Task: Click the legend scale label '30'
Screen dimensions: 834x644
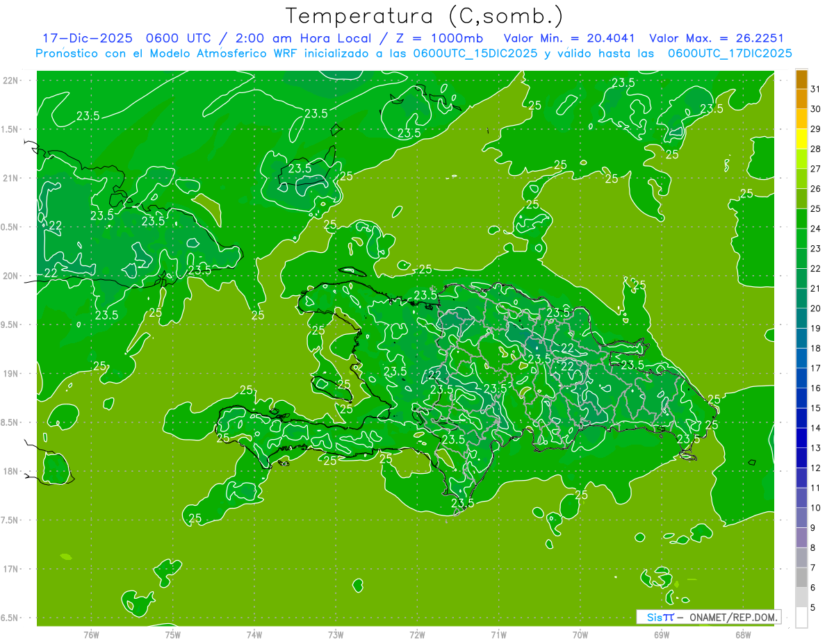Action: [815, 109]
